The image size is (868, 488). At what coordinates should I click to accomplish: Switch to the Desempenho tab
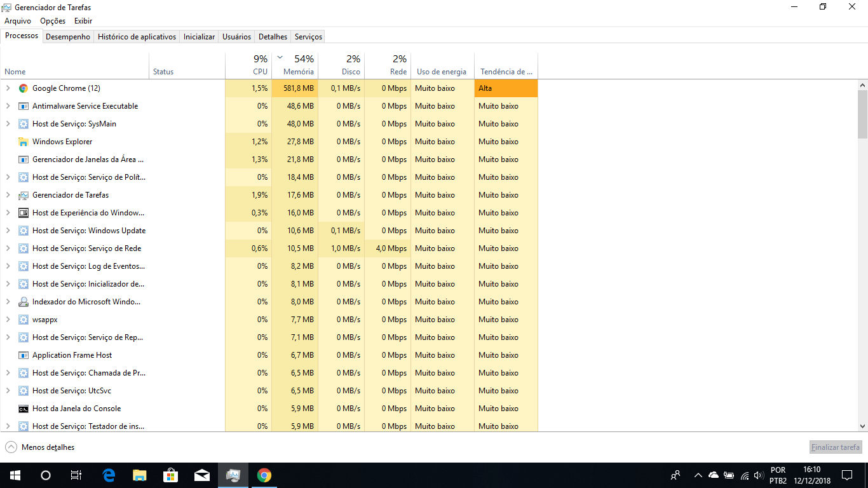pyautogui.click(x=68, y=37)
